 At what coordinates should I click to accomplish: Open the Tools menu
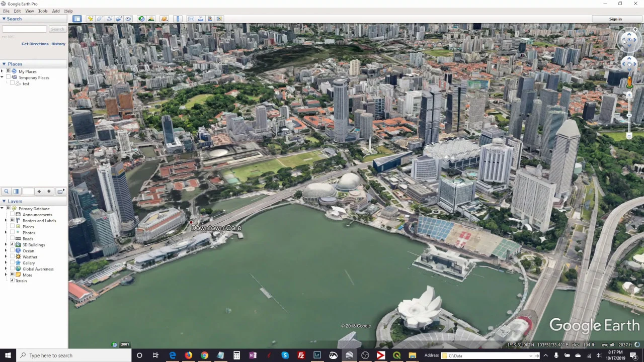pyautogui.click(x=43, y=11)
